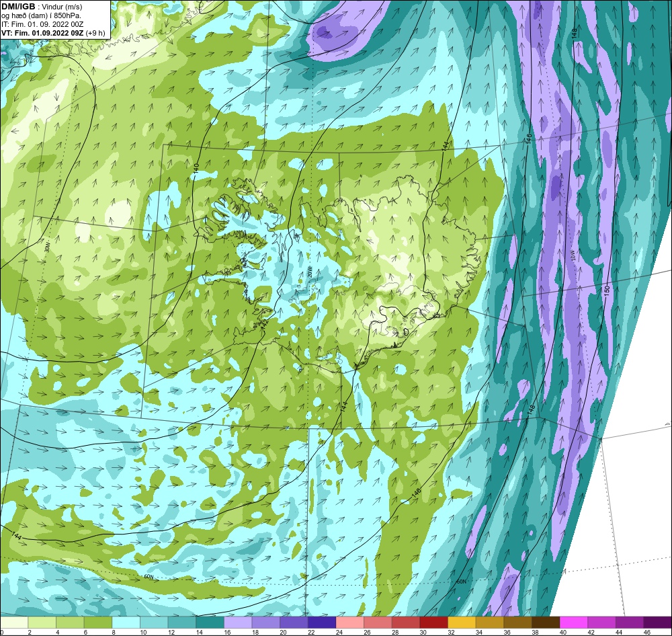Pick the 18–20 m/s legend swatch
This screenshot has height=636, width=672.
click(266, 623)
